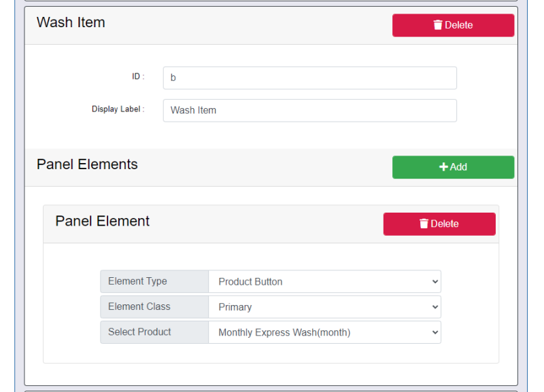Click the trash icon in Wash Item Delete button
Image resolution: width=544 pixels, height=392 pixels.
(438, 25)
